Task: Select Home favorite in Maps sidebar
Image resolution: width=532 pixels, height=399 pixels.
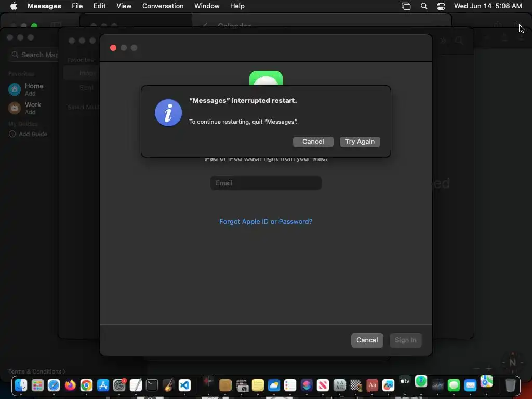Action: [26, 89]
